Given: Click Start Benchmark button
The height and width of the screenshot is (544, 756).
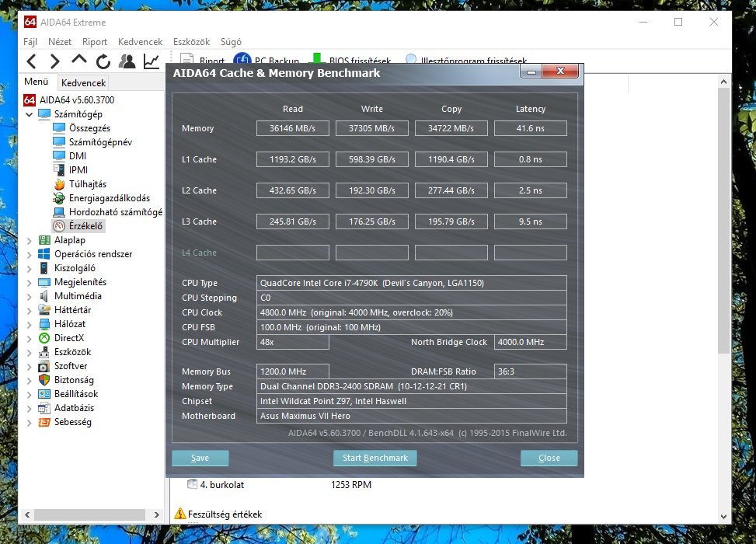Looking at the screenshot, I should coord(375,458).
